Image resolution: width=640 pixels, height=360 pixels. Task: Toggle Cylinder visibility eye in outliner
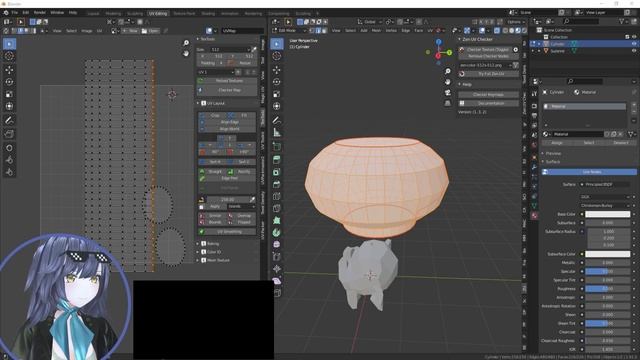634,44
